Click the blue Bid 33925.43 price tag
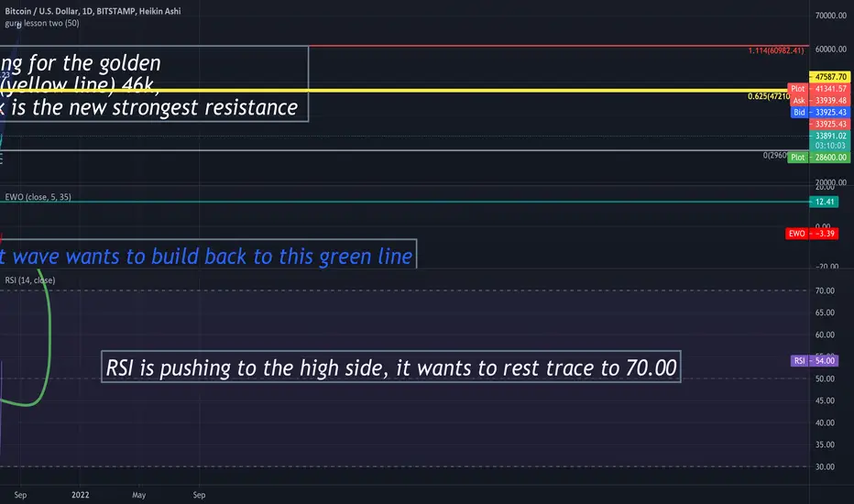 point(820,112)
